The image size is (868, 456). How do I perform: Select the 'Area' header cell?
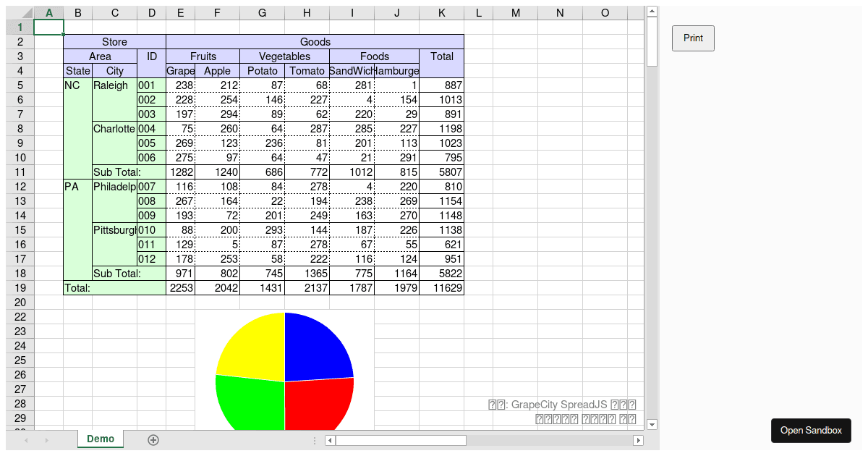pos(100,56)
